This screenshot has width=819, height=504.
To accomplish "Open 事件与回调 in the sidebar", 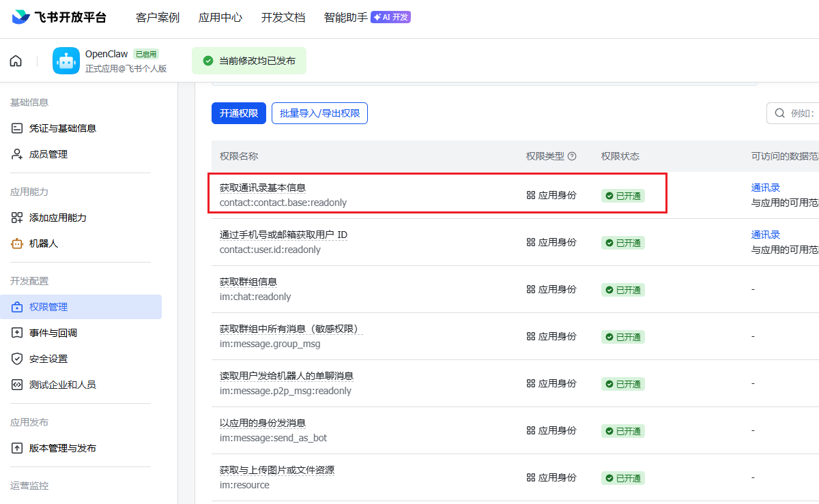I will (53, 333).
